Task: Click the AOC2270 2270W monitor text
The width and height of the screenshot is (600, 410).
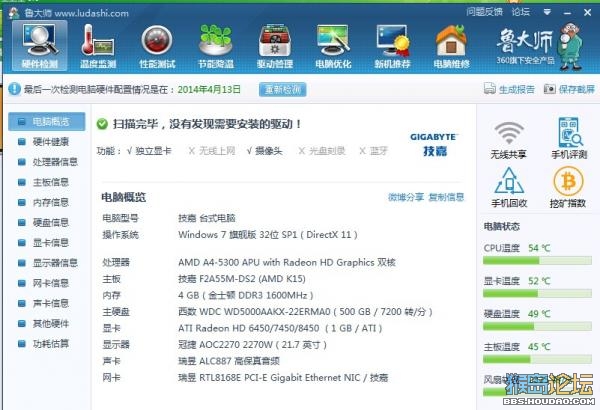Action: (253, 345)
